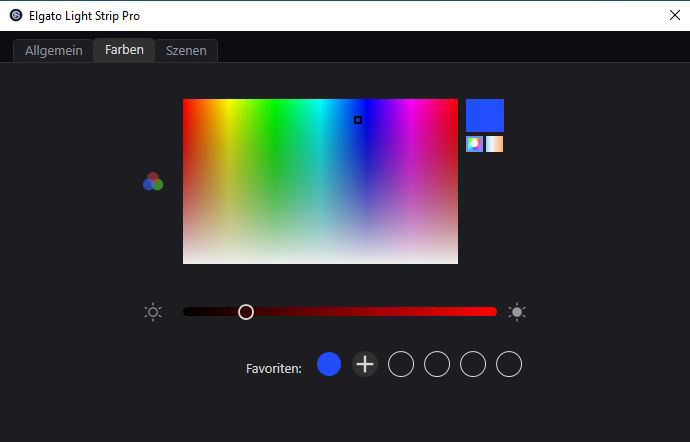Pick the last empty favorite slot
Viewport: 690px width, 442px height.
point(509,365)
